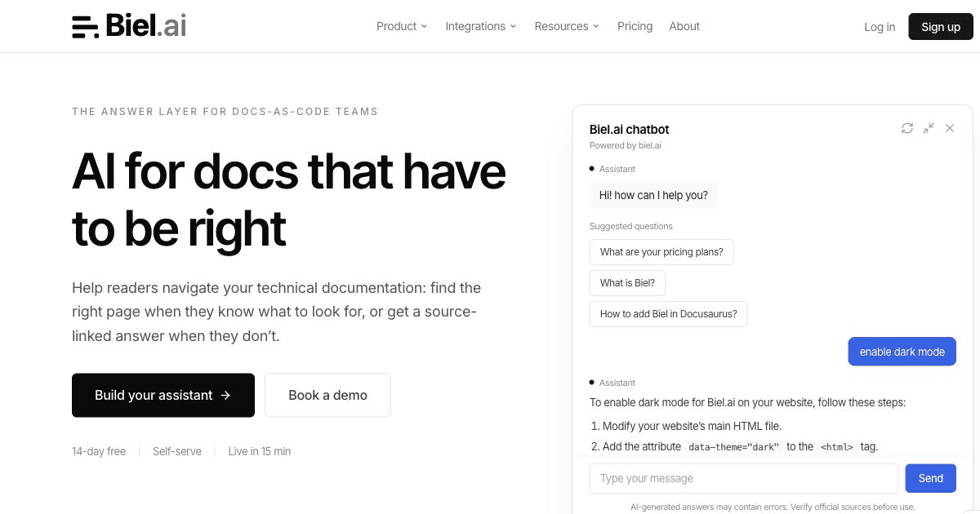Focus the 'Type your message' input field
980x514 pixels.
744,478
